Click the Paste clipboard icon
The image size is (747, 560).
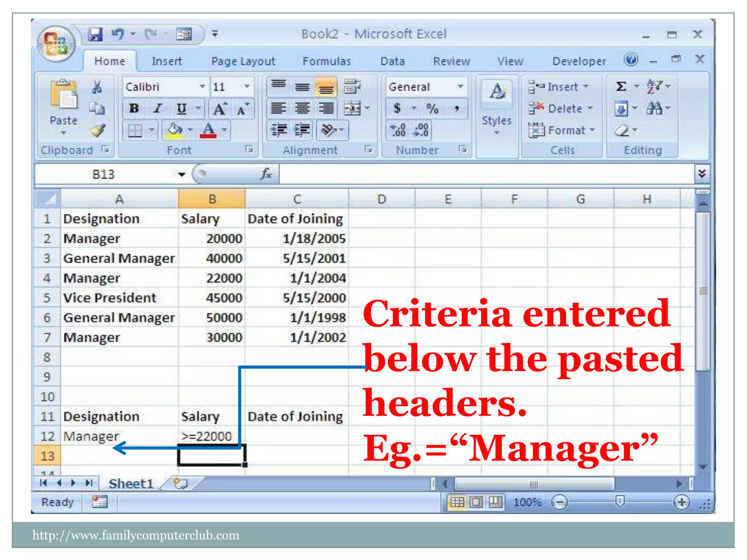click(x=64, y=95)
